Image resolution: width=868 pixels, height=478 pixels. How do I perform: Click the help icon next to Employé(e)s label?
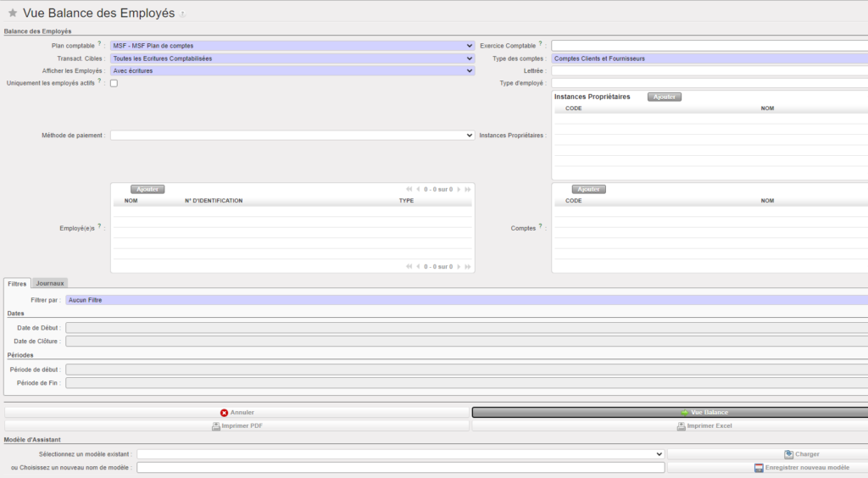99,226
